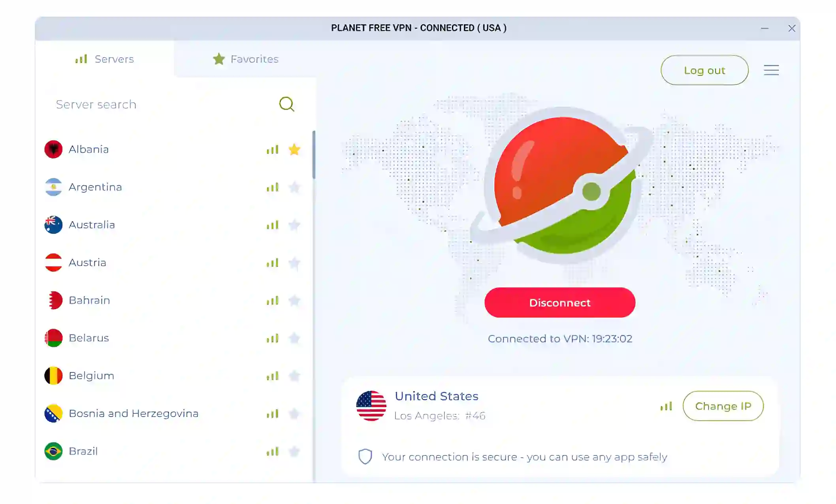The width and height of the screenshot is (836, 504).
Task: Toggle Australia as a favorite server
Action: [x=294, y=224]
